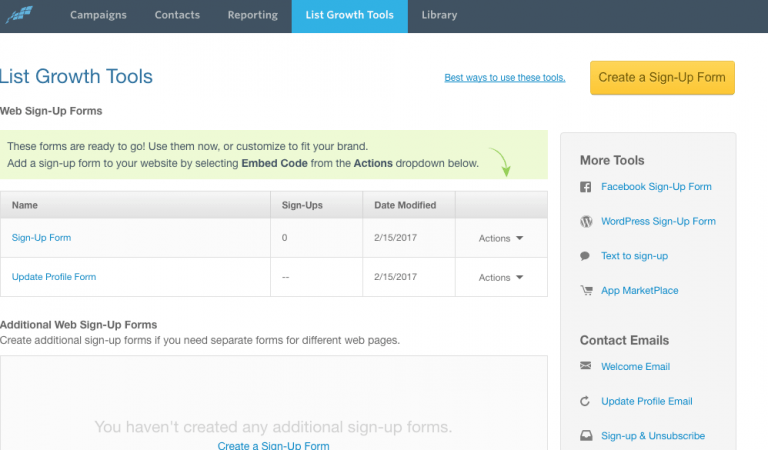Click the Constant Contact logo icon
Image resolution: width=768 pixels, height=450 pixels.
(x=17, y=15)
